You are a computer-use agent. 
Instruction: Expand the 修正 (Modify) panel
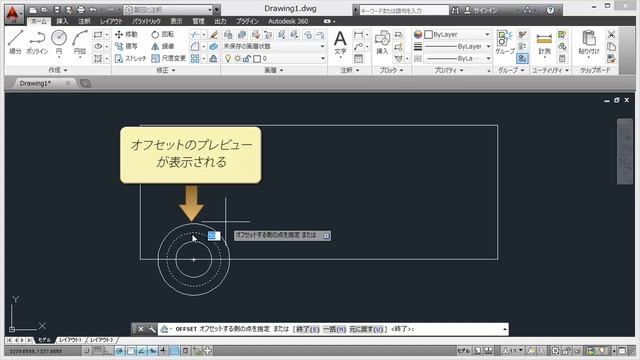point(166,70)
